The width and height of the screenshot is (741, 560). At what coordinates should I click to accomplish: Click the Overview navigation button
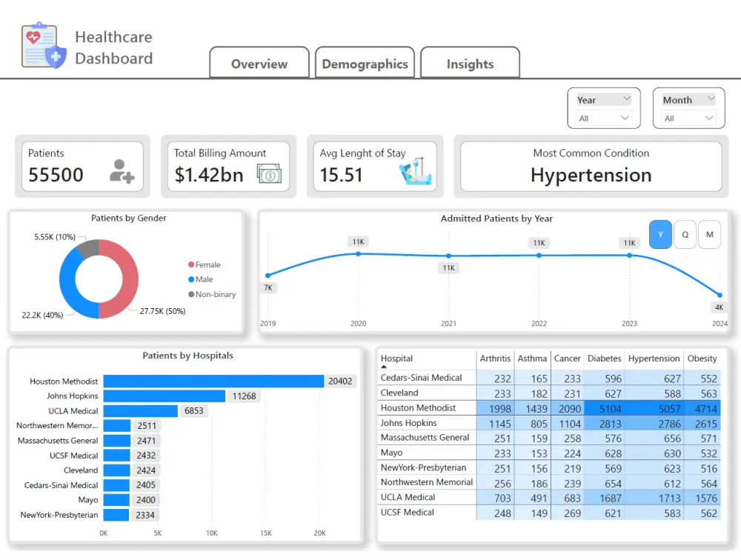pyautogui.click(x=259, y=64)
